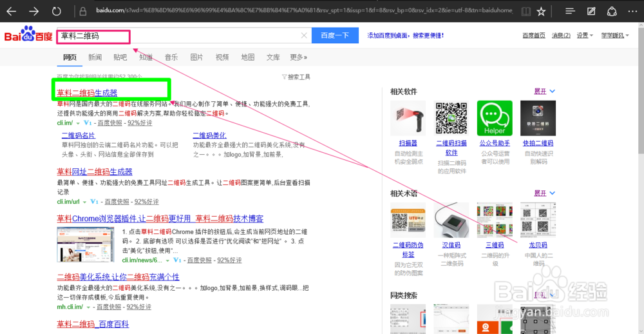Open the 二维码美化 sublink
The height and width of the screenshot is (334, 644).
[x=209, y=135]
